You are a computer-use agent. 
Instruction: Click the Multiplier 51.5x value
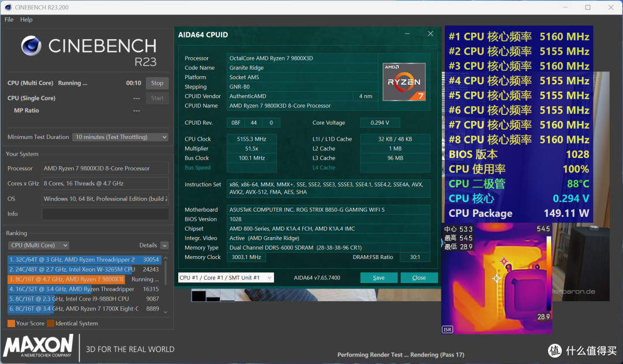point(252,149)
